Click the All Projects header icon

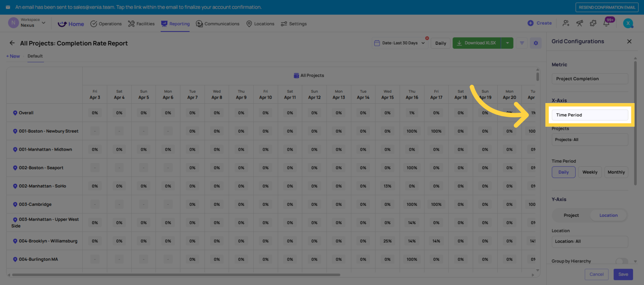coord(296,76)
